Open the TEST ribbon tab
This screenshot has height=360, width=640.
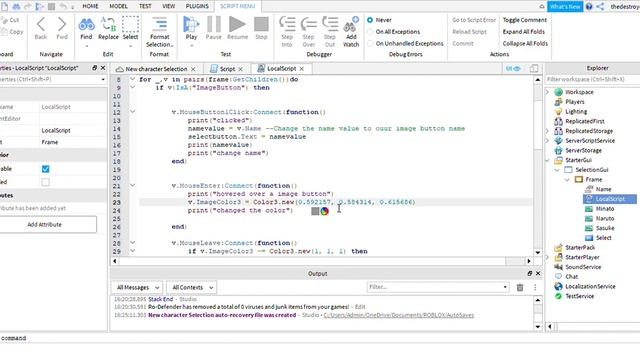(x=145, y=6)
